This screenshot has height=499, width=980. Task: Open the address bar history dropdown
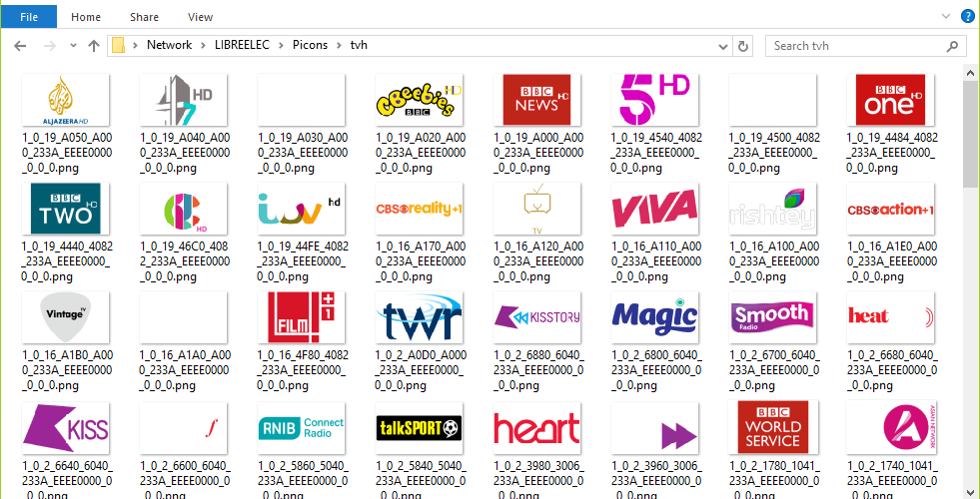(x=723, y=46)
